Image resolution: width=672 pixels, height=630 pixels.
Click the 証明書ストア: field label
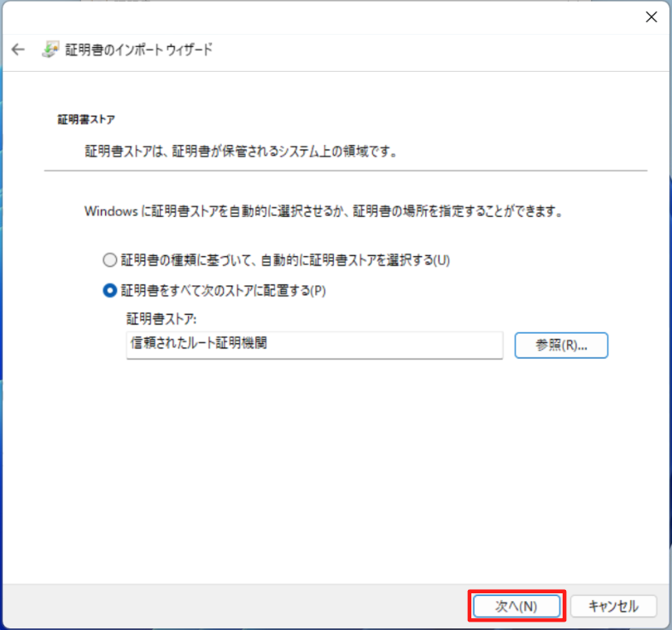click(161, 319)
